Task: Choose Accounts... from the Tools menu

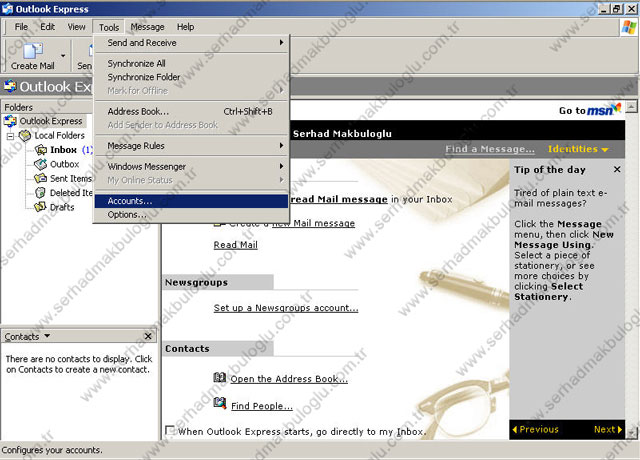Action: (x=191, y=201)
